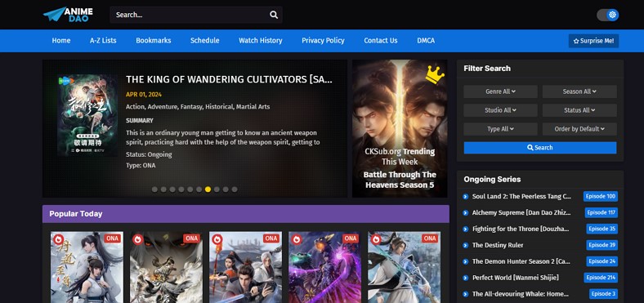
Task: Click the APR 01, 2024 date text
Action: tap(144, 95)
